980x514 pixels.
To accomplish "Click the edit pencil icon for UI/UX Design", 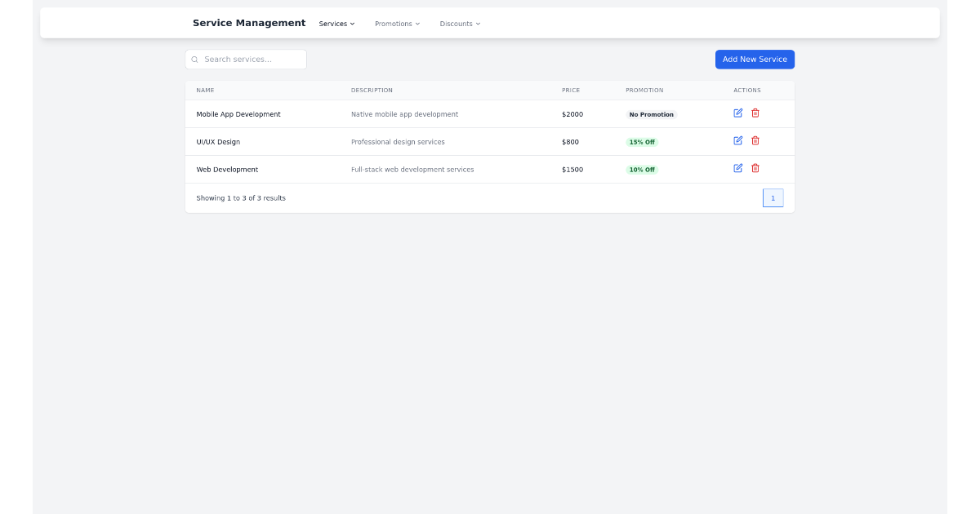I will 737,140.
